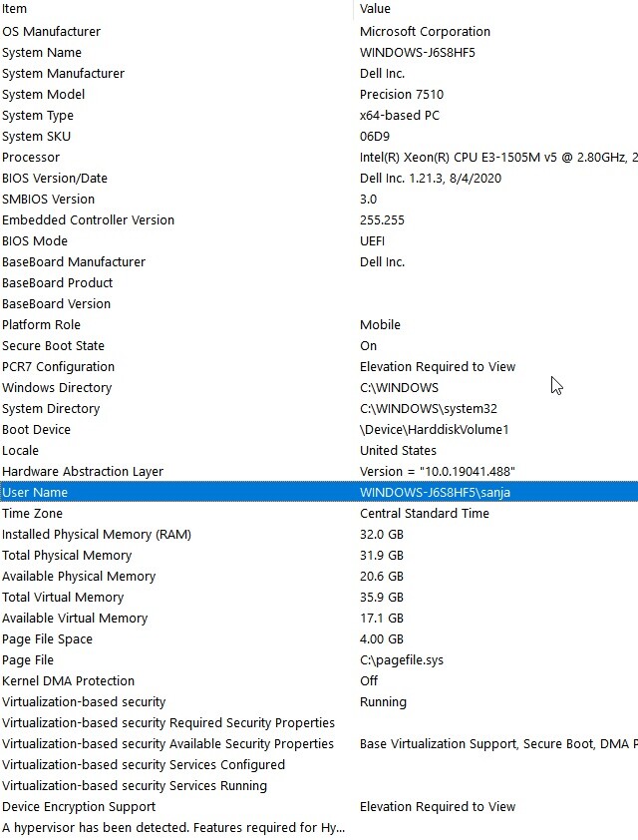638x840 pixels.
Task: Click the WINDOWS-J6S8HF5\sanja value
Action: pyautogui.click(x=435, y=492)
